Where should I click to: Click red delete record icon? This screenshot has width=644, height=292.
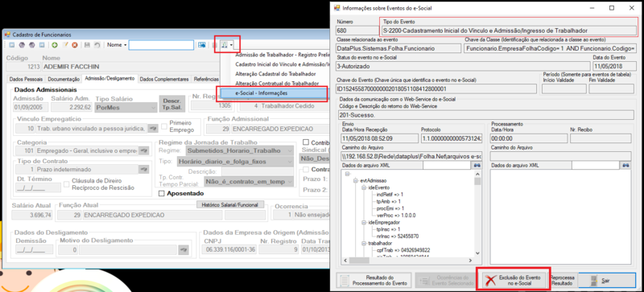pyautogui.click(x=75, y=45)
